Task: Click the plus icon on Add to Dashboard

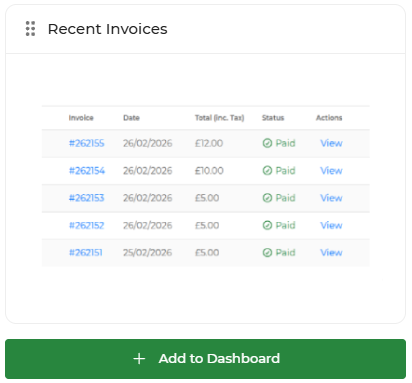Action: tap(139, 359)
